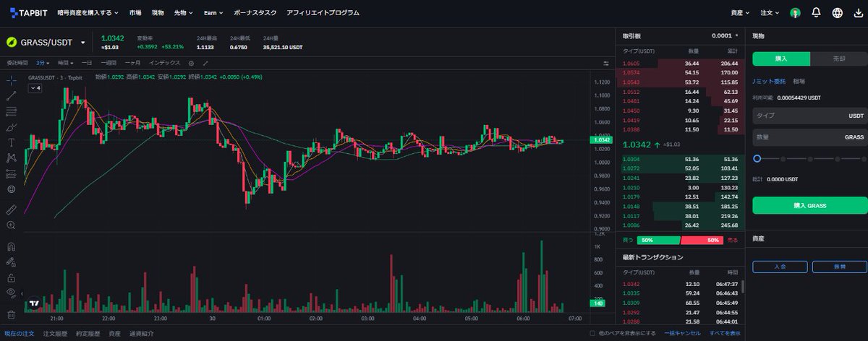868x341 pixels.
Task: Click the GRASS coin icon
Action: coord(13,42)
